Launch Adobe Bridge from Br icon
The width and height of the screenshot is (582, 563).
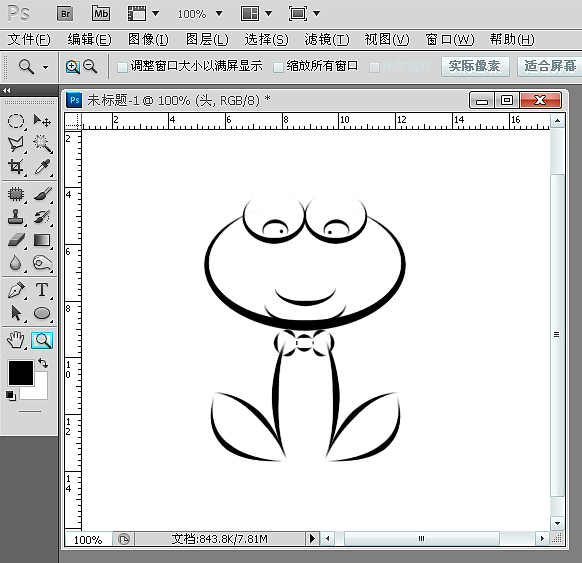(65, 14)
